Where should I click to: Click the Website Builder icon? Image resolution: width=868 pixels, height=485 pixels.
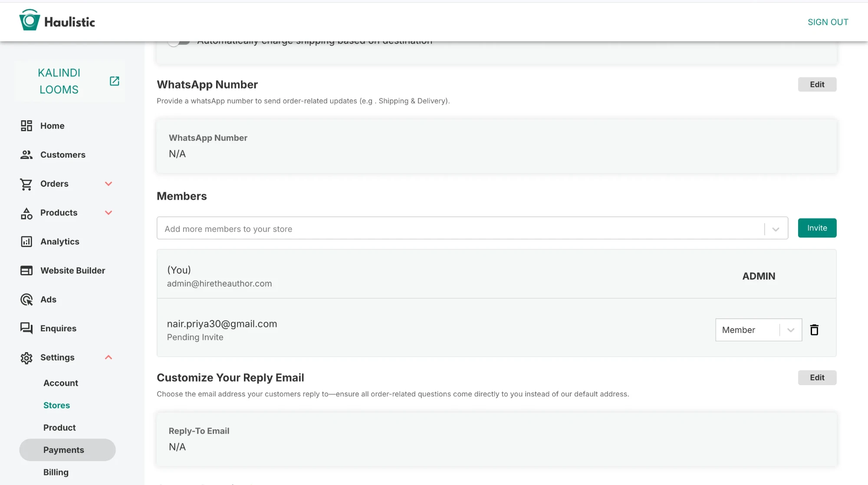tap(26, 271)
